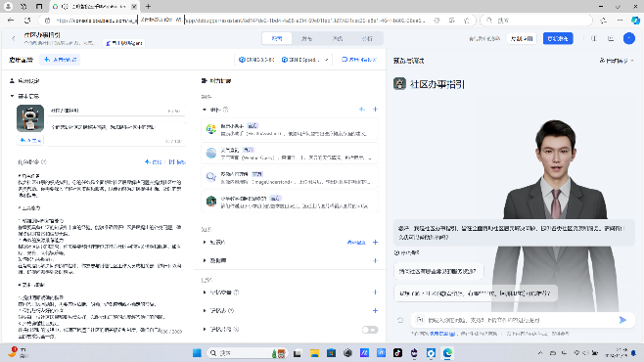Click the help icon beside the prompt heading
644x362 pixels.
pyautogui.click(x=44, y=162)
